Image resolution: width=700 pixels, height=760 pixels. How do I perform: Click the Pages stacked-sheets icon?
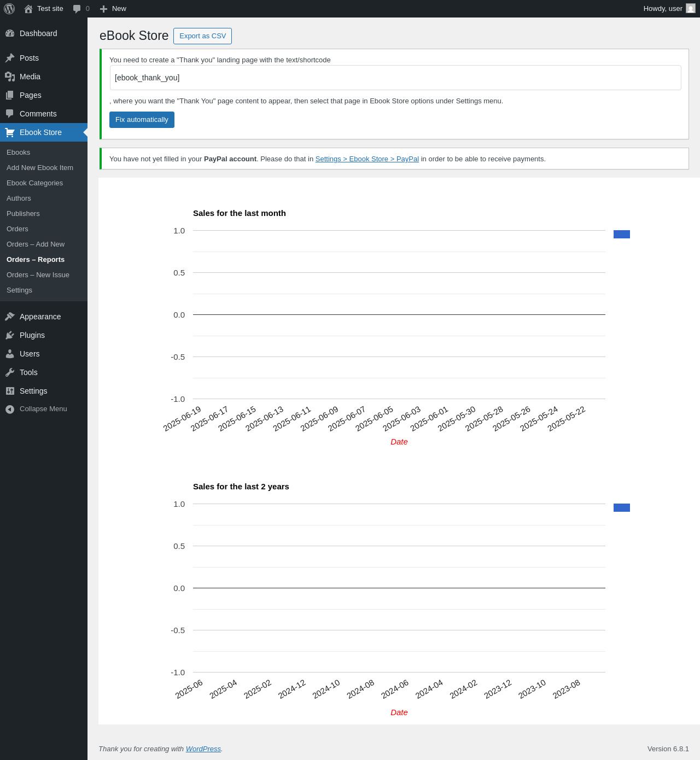coord(10,95)
